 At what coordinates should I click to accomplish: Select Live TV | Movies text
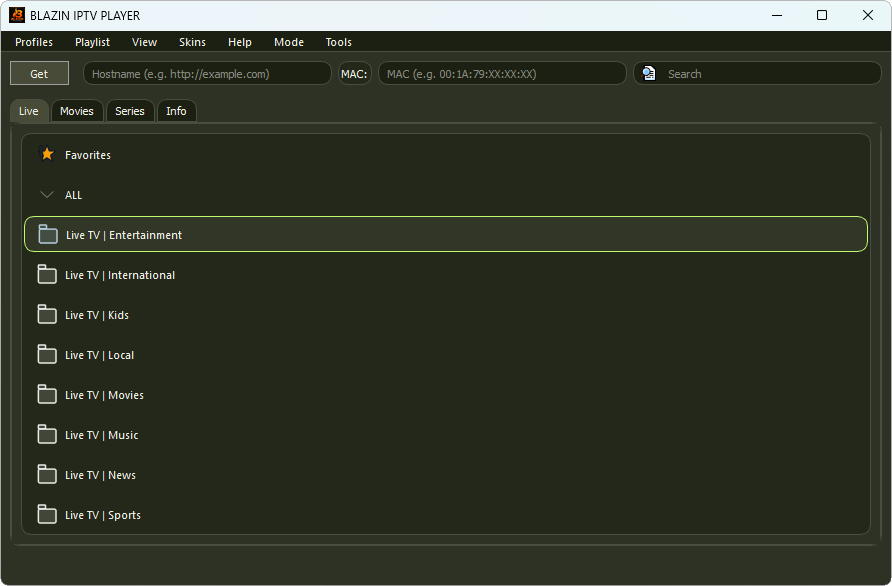tap(104, 395)
